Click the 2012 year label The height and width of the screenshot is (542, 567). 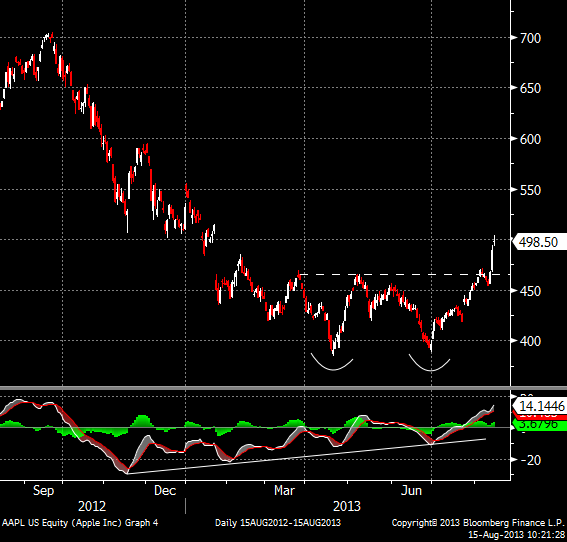(x=92, y=506)
